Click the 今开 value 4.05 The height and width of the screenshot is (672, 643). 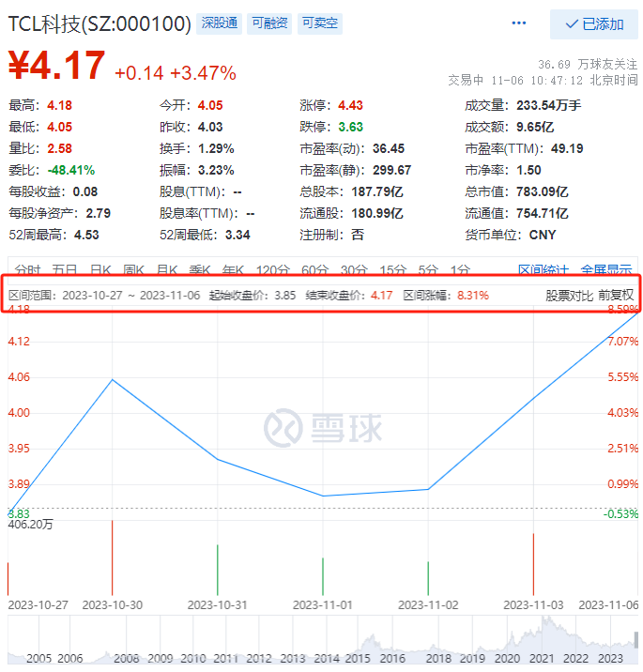210,105
